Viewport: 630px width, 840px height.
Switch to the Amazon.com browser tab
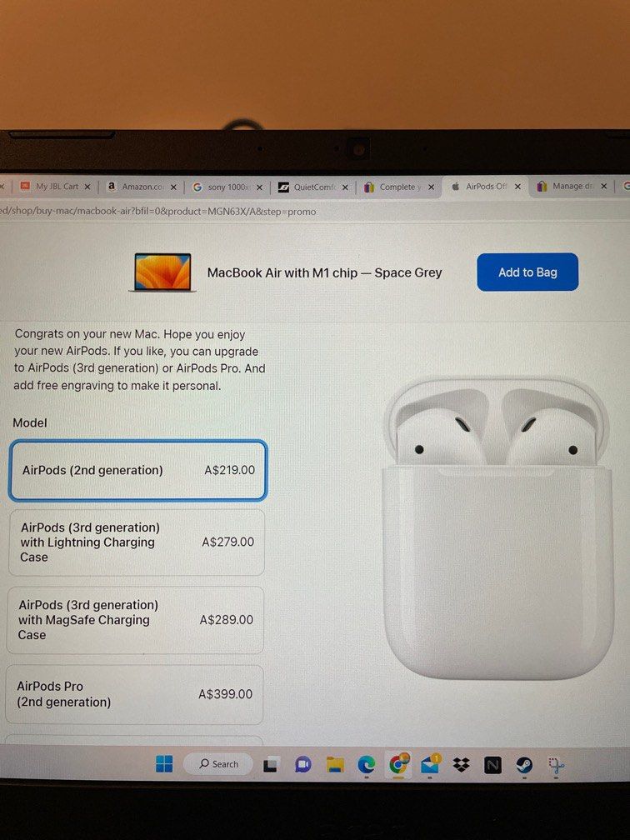coord(142,187)
